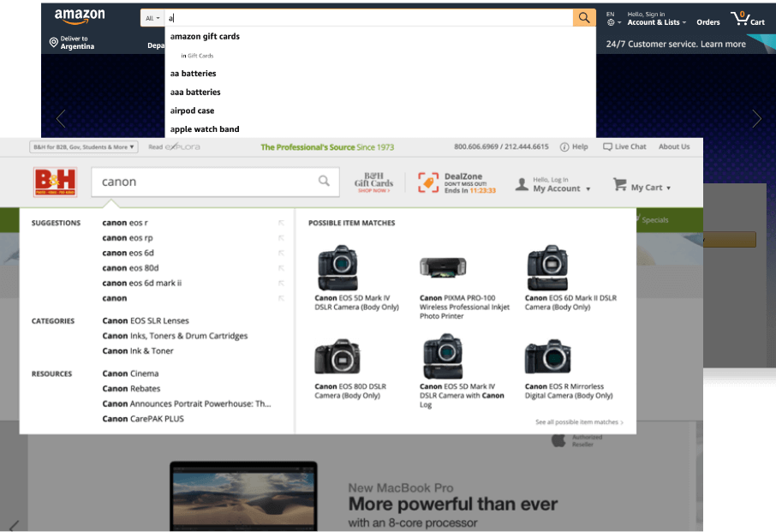This screenshot has height=532, width=776.
Task: Select 'canon eos r' suggestion
Action: click(x=125, y=224)
